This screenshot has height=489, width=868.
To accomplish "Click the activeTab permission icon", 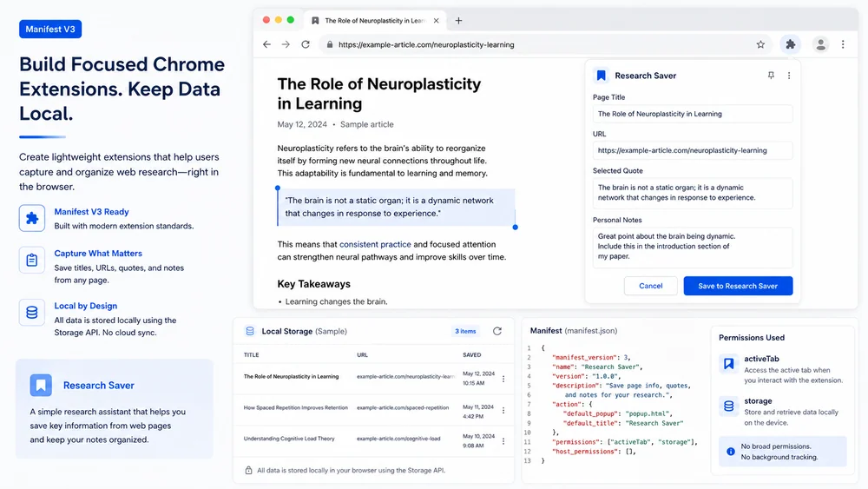I will tap(728, 364).
